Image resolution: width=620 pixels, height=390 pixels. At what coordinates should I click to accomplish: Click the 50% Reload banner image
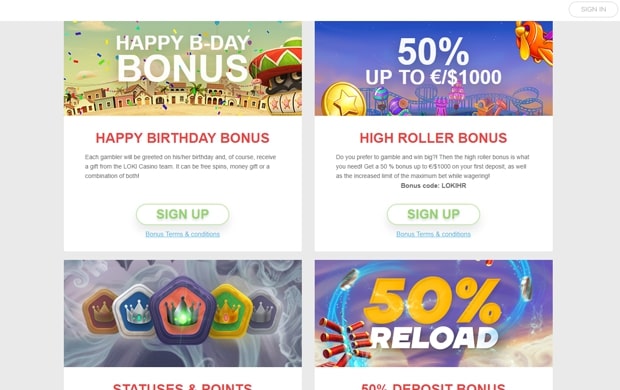(x=434, y=313)
